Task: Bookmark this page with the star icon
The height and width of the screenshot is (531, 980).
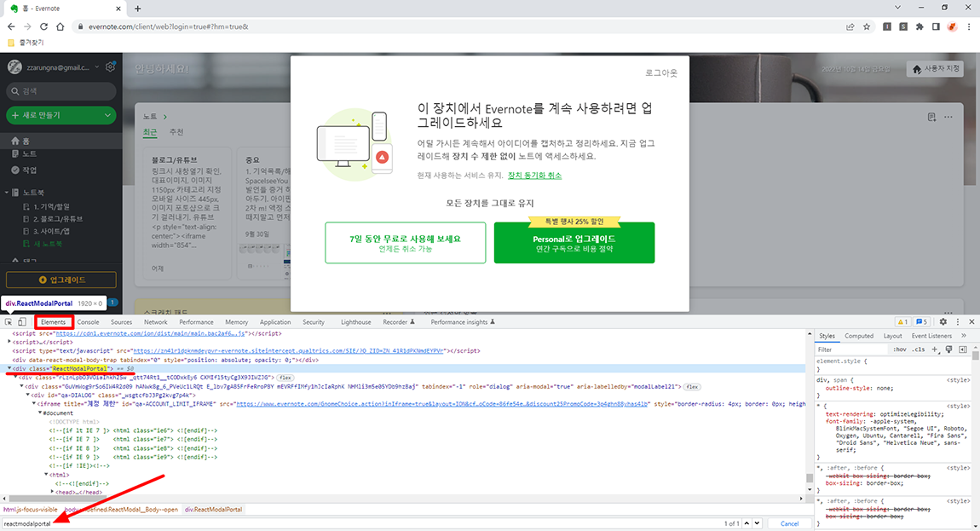Action: 867,27
